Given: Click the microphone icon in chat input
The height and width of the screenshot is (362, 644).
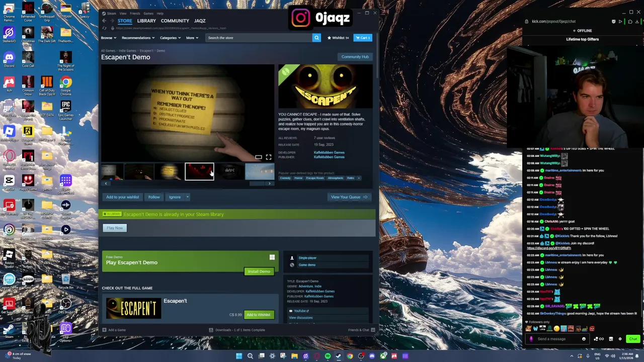Looking at the screenshot, I should point(531,339).
